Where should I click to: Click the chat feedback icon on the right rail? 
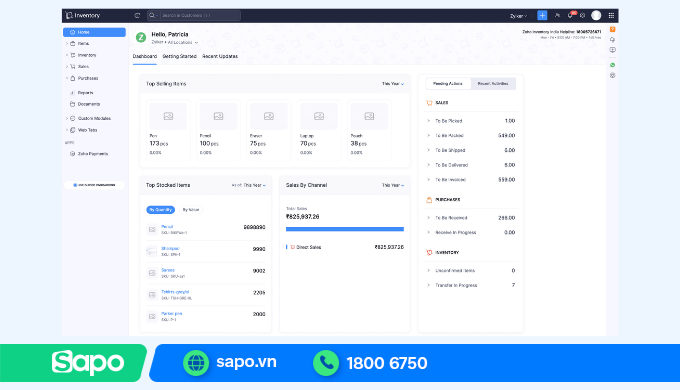(612, 50)
